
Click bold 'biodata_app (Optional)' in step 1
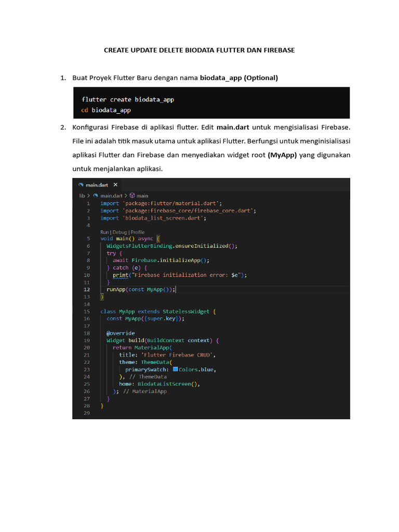pyautogui.click(x=239, y=78)
